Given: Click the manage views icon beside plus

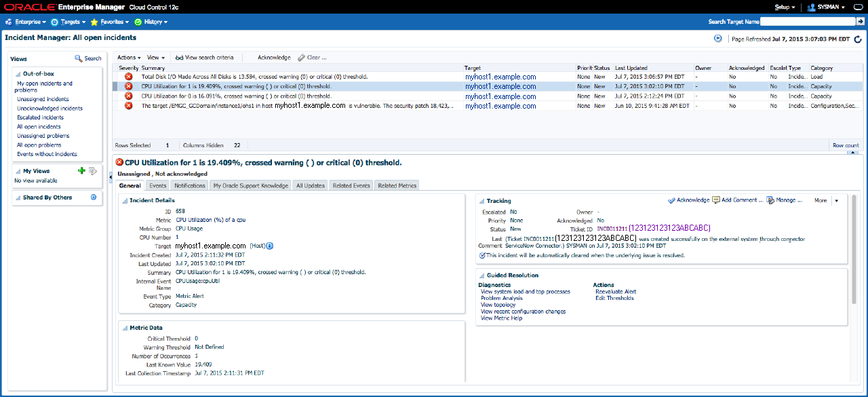Looking at the screenshot, I should [93, 171].
